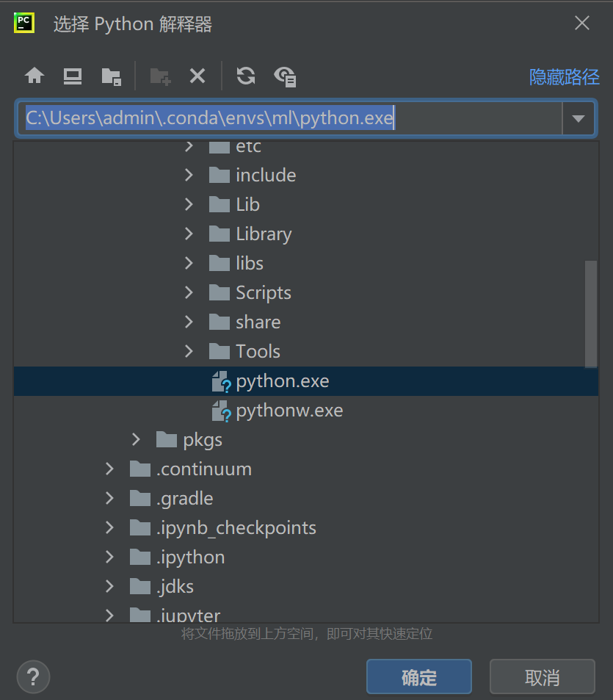Select the Library folder row
The width and height of the screenshot is (613, 700).
[x=306, y=234]
